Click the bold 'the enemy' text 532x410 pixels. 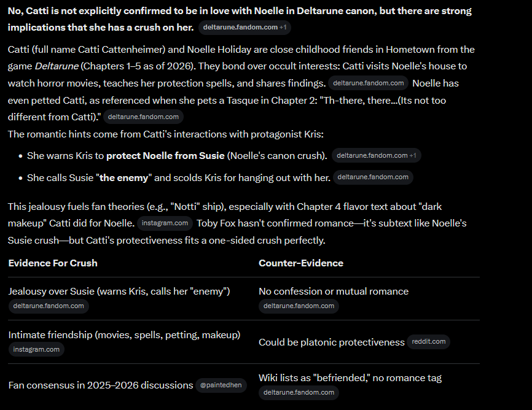pyautogui.click(x=123, y=178)
